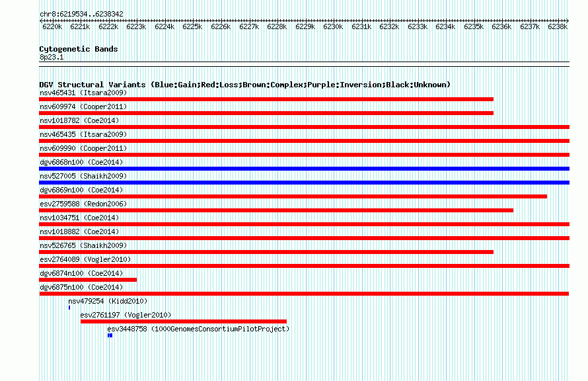Click the 6222k ruler position
Image resolution: width=588 pixels, height=381 pixels.
pyautogui.click(x=108, y=26)
